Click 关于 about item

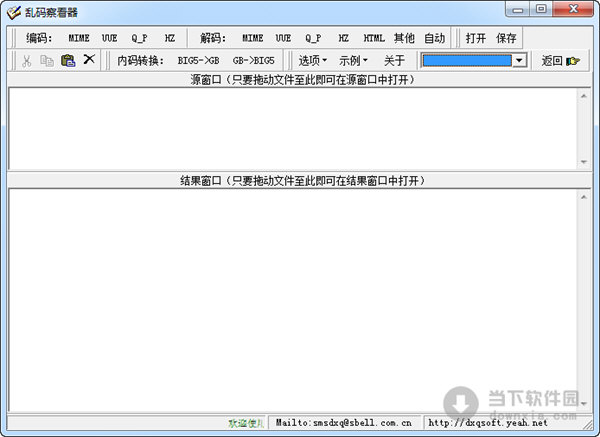click(394, 60)
